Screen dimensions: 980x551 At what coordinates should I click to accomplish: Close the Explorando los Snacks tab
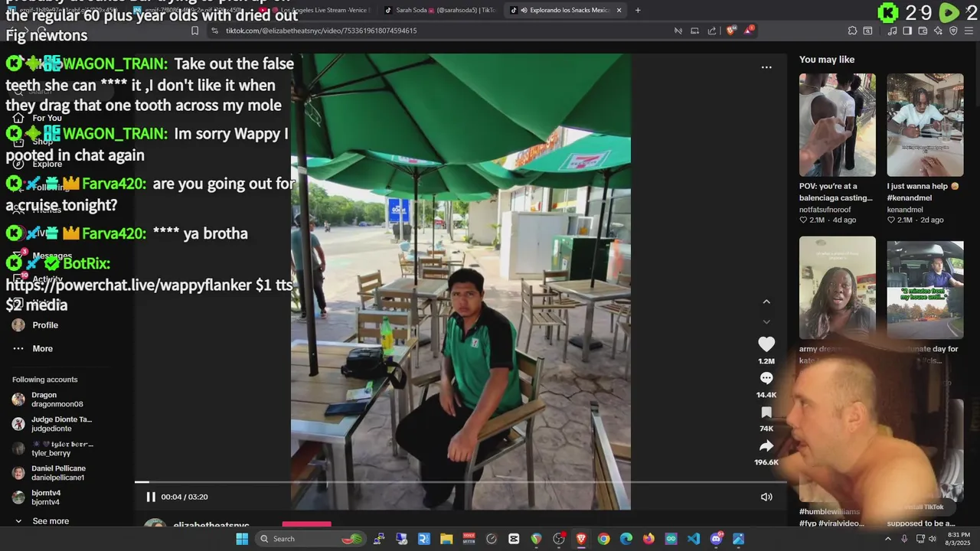[x=619, y=10]
